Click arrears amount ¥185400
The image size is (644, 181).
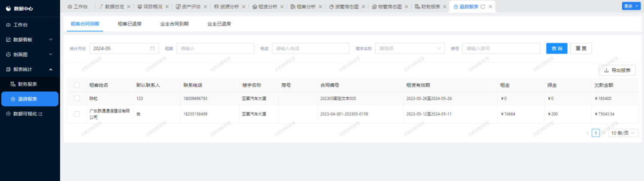click(603, 98)
